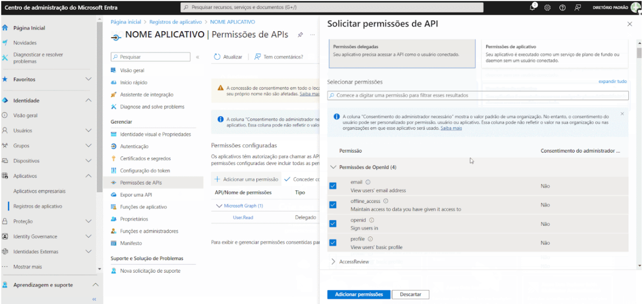Click the Diagnosticar e resolver problemas icon
The width and height of the screenshot is (644, 304).
tap(5, 58)
